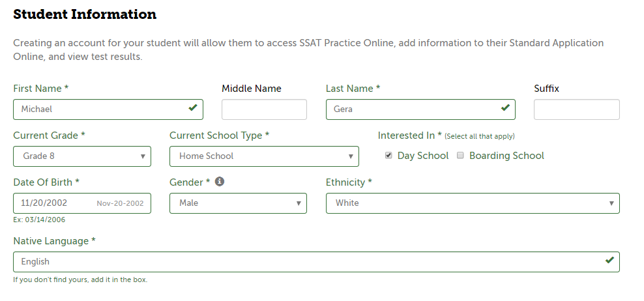Click the Day School label text
The height and width of the screenshot is (301, 644).
(423, 156)
